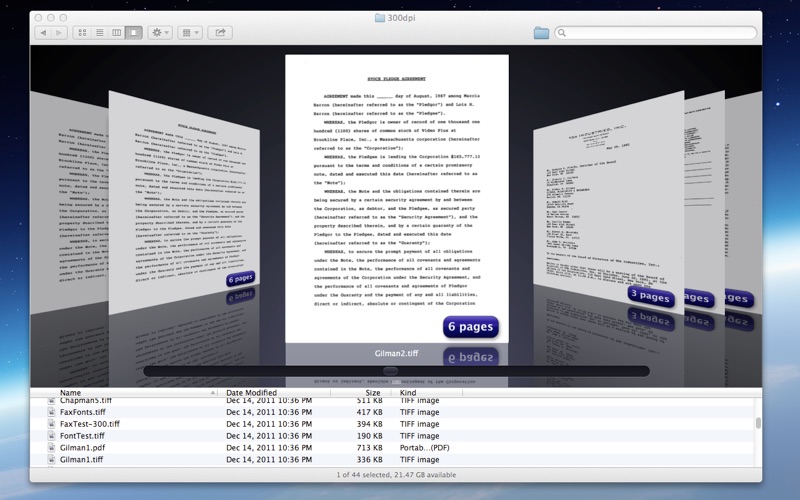The image size is (800, 500).
Task: Switch to column view
Action: (116, 33)
